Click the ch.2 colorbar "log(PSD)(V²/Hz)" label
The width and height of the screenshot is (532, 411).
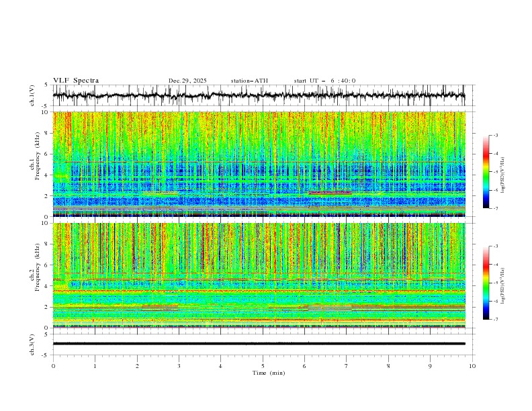tap(503, 286)
